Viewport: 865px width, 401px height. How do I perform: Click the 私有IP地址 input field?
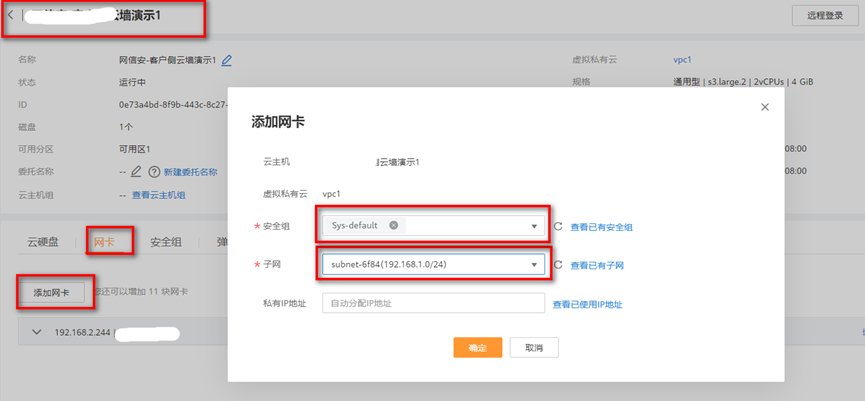pos(433,303)
